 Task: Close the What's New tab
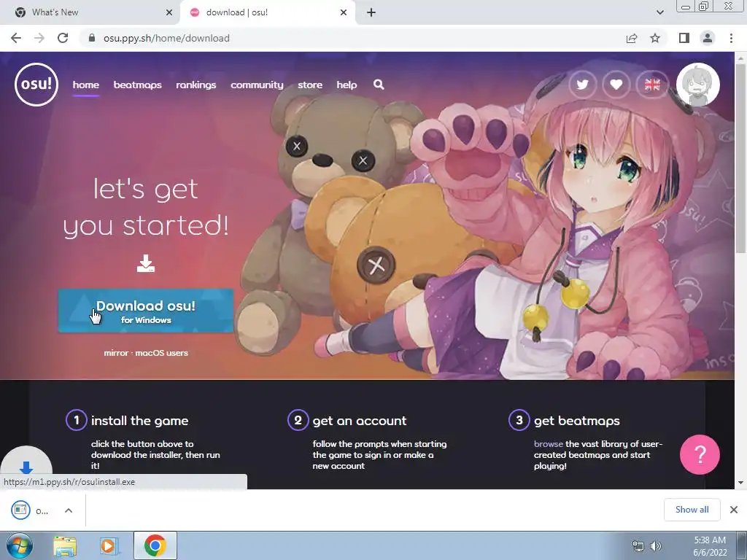point(169,12)
